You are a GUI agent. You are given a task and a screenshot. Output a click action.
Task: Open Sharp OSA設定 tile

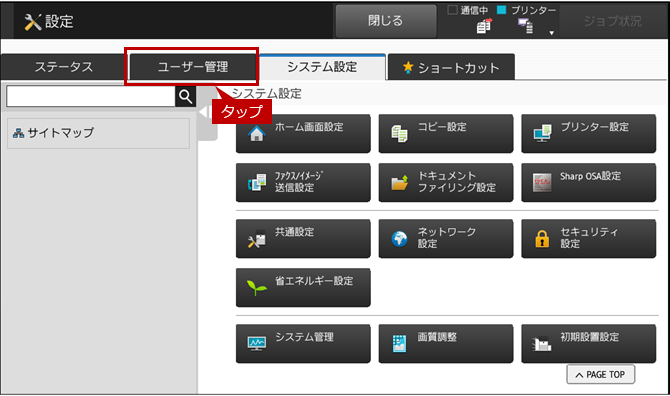[588, 182]
